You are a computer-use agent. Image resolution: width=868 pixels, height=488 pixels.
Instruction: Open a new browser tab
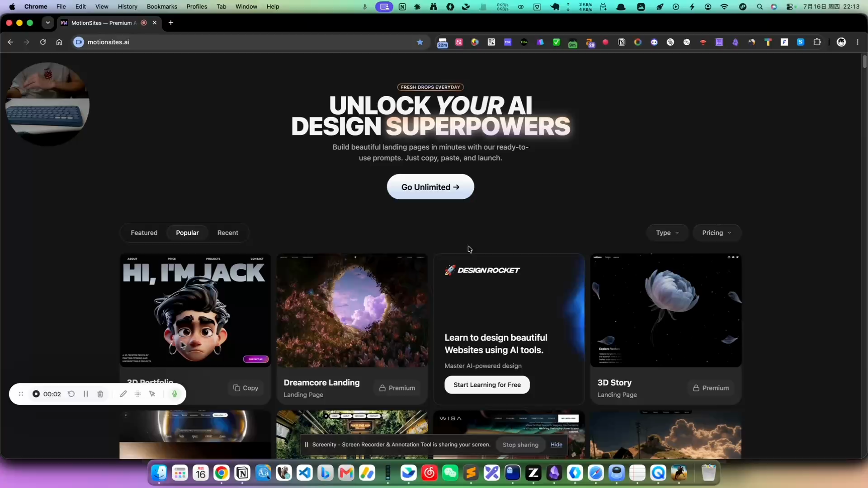point(171,23)
